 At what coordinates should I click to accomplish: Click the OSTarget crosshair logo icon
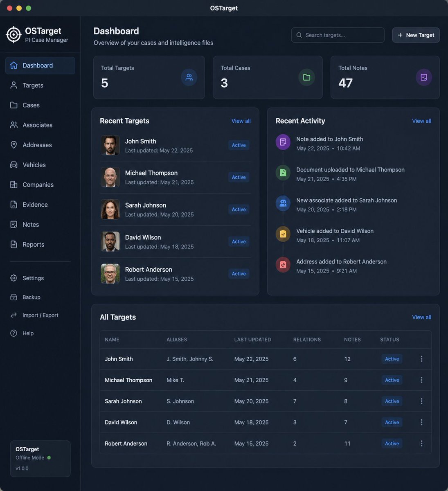point(14,35)
